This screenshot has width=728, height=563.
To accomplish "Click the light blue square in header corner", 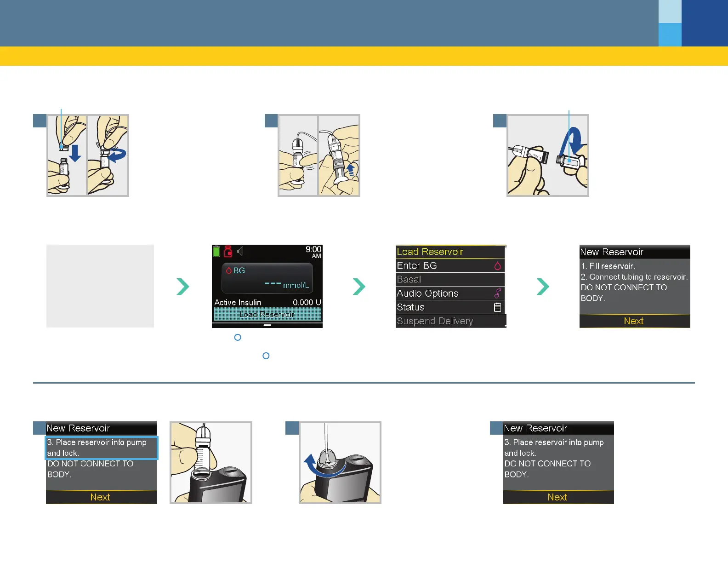I will 670,11.
